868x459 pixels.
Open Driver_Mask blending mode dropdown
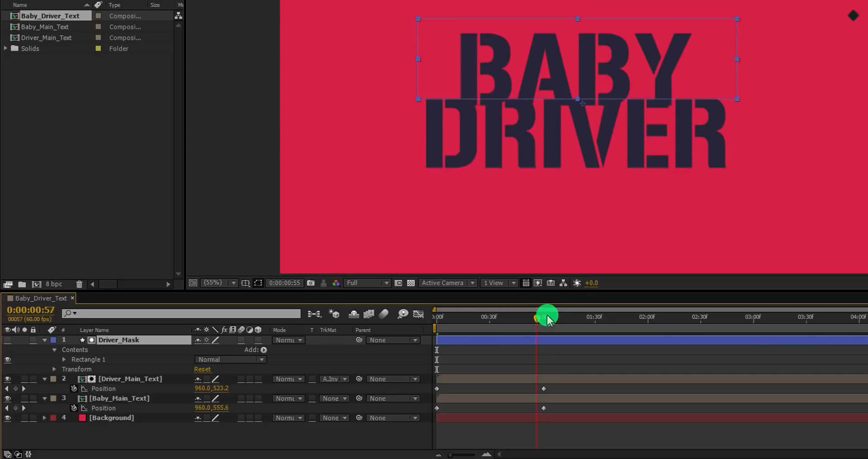288,340
